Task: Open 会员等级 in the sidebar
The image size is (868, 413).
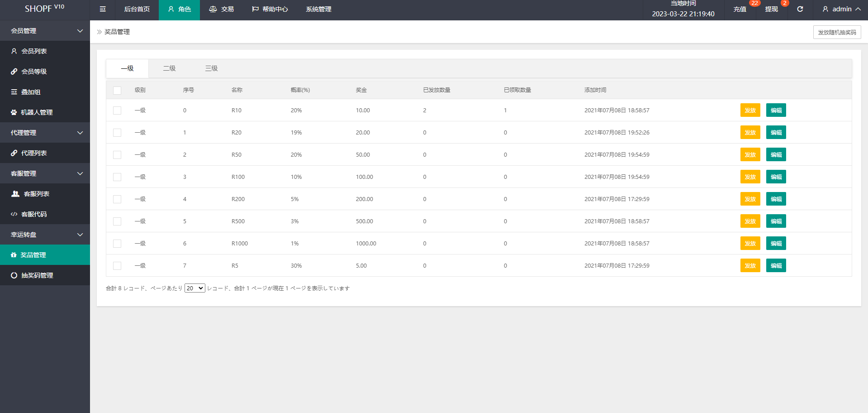Action: (34, 72)
